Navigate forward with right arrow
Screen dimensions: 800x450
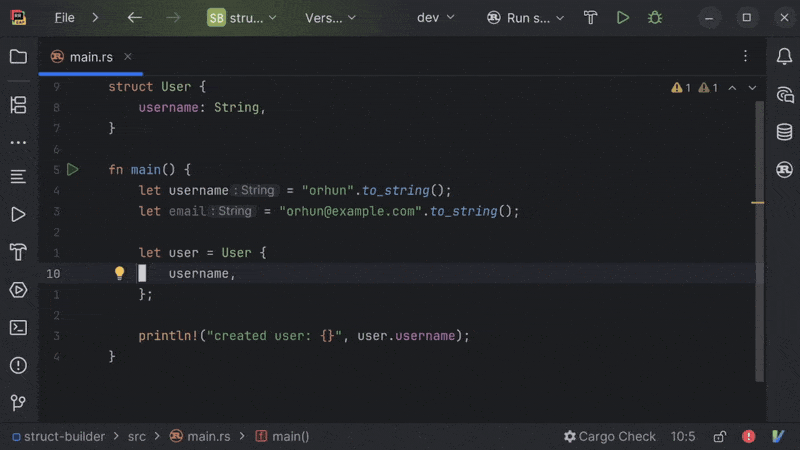[x=173, y=18]
